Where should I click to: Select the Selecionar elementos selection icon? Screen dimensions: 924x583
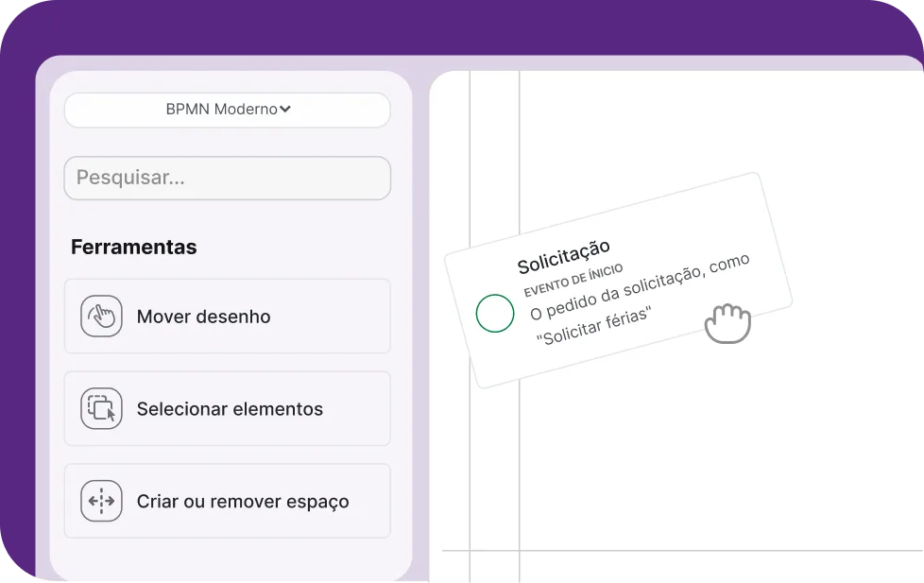101,408
